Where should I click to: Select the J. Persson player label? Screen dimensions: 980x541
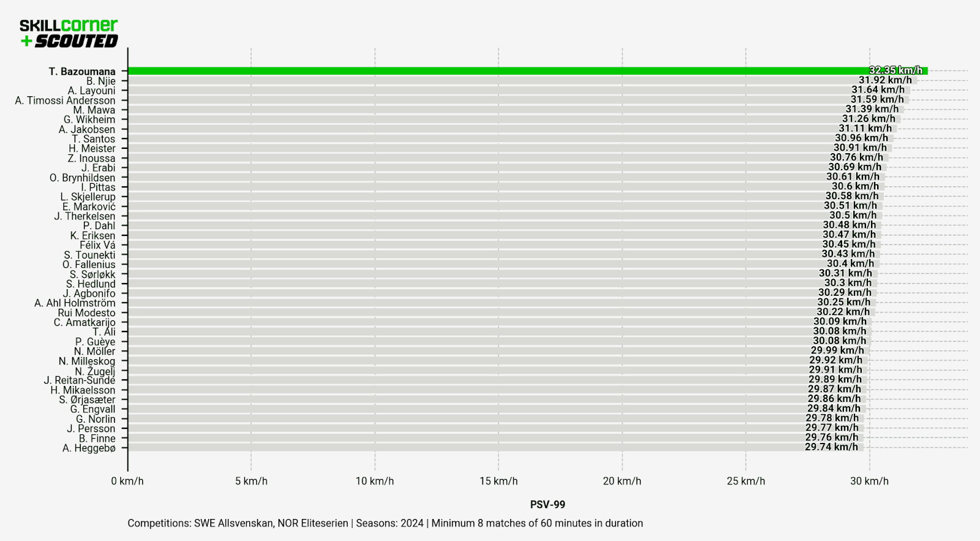[91, 429]
